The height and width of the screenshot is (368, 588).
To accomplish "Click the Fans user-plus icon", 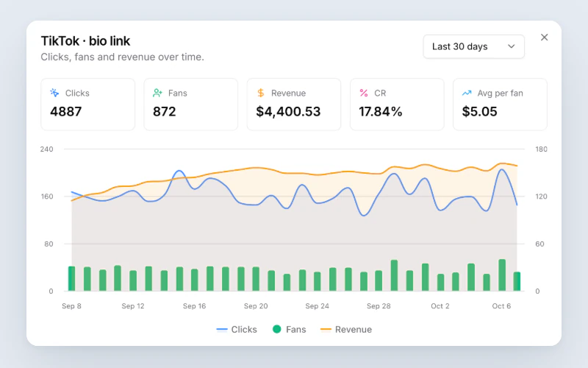I will click(157, 93).
